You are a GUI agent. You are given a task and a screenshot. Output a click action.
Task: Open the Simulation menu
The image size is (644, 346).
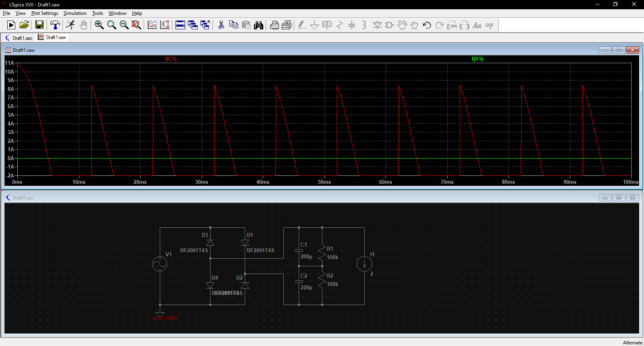click(x=75, y=13)
